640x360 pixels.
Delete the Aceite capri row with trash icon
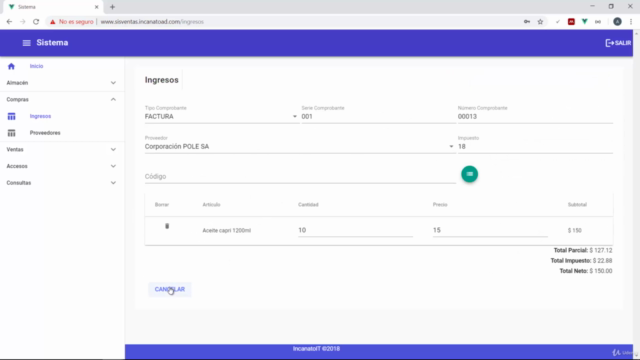tap(167, 226)
